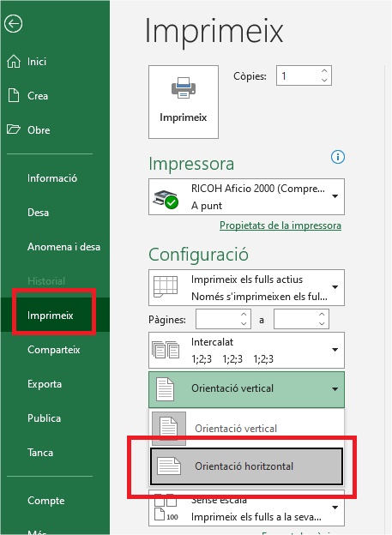Increase the Còpies count with up arrow
The height and width of the screenshot is (535, 392).
click(324, 70)
